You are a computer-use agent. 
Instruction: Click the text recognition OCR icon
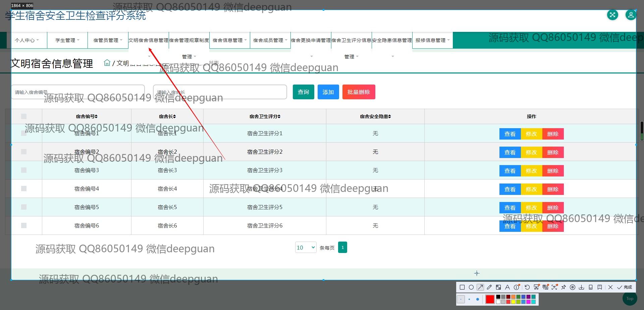coord(554,287)
